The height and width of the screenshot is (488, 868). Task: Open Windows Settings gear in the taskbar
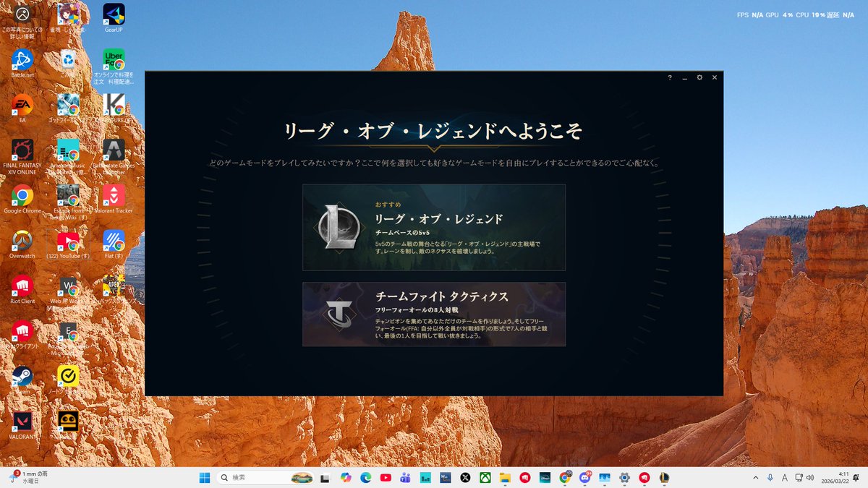(x=624, y=477)
